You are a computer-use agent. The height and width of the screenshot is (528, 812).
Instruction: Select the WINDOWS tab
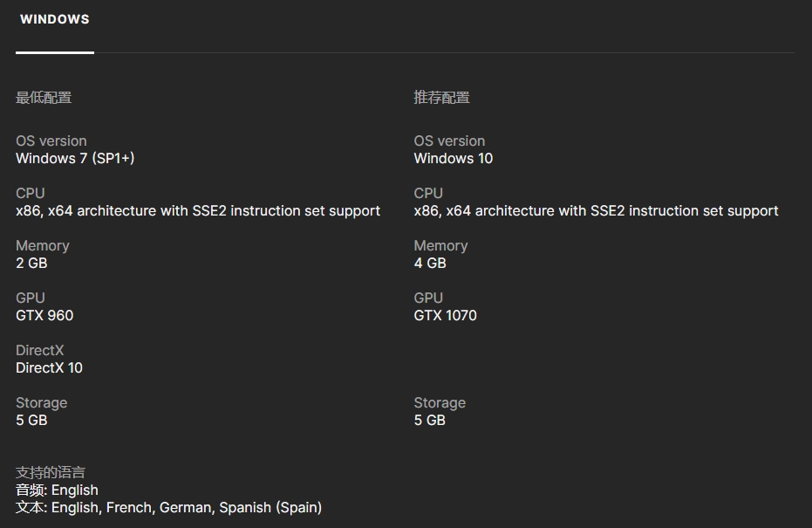coord(55,20)
